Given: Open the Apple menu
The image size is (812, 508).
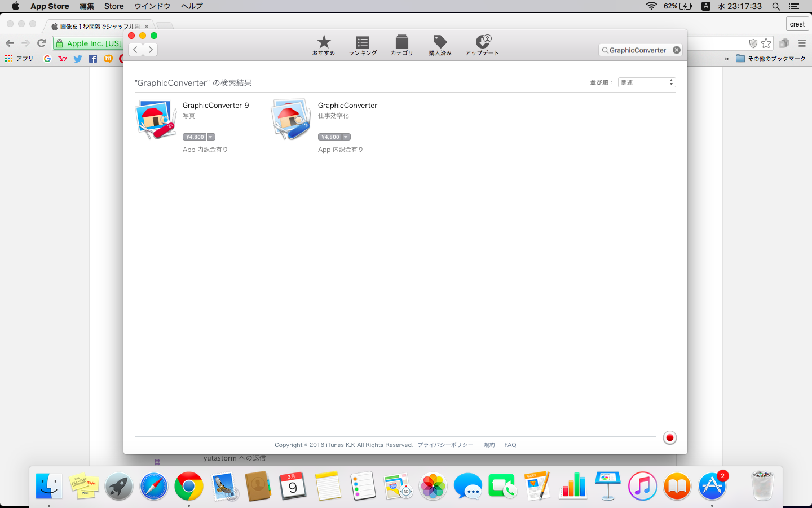Looking at the screenshot, I should tap(15, 6).
